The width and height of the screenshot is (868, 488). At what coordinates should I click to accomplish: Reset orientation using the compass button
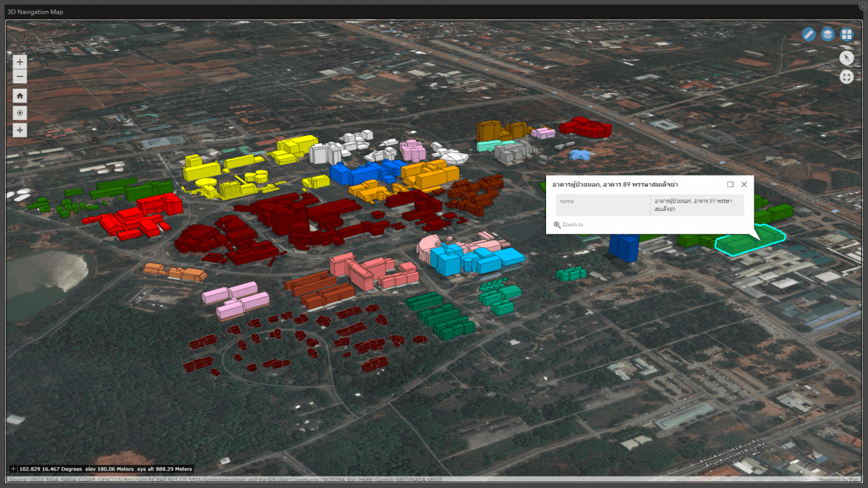(x=846, y=58)
